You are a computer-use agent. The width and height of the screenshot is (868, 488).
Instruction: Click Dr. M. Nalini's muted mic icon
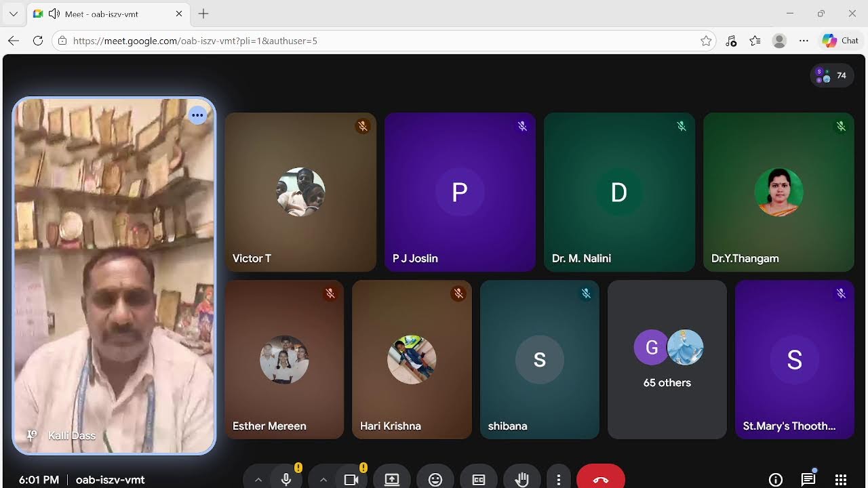coord(682,126)
